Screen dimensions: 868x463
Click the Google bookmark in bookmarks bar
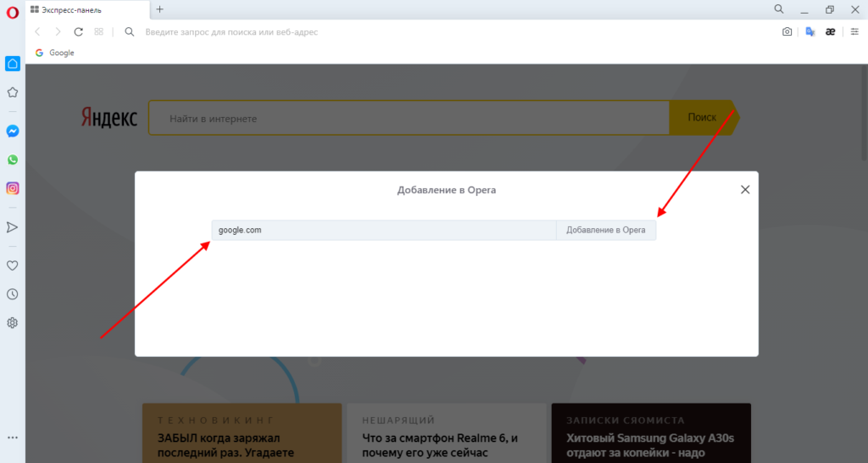click(x=55, y=53)
